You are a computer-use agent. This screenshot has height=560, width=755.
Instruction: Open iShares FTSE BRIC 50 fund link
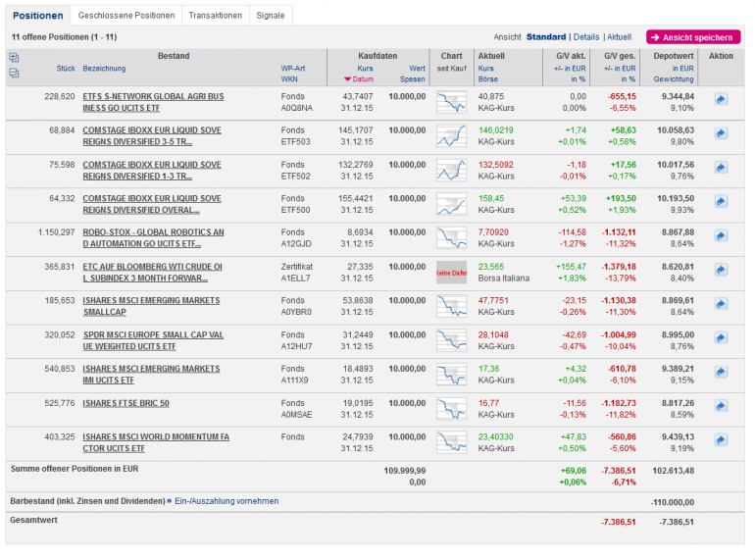(x=126, y=403)
